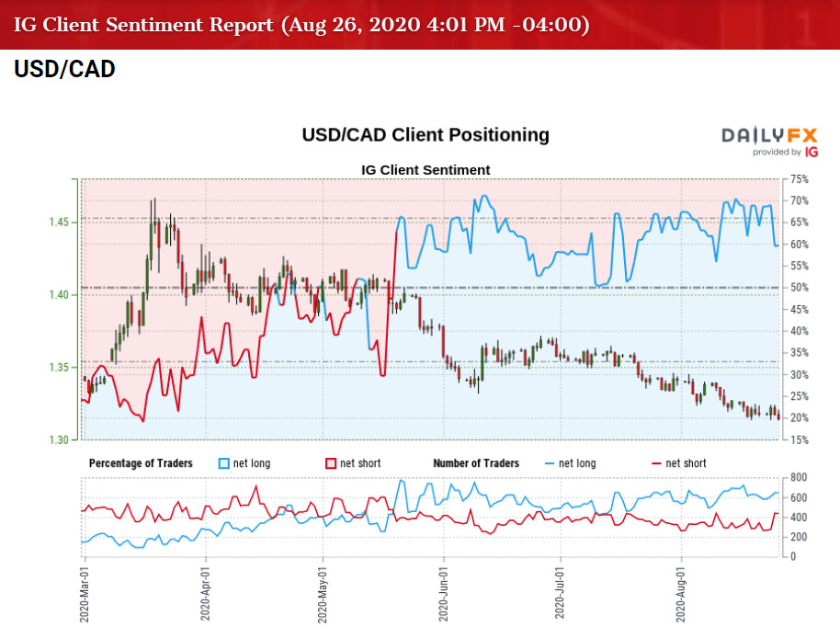The image size is (840, 638).
Task: Click the 800 traders axis label
Action: (x=799, y=477)
